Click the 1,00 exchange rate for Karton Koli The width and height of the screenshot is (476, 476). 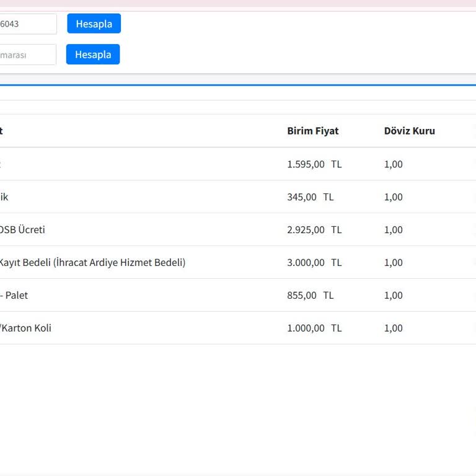(393, 328)
